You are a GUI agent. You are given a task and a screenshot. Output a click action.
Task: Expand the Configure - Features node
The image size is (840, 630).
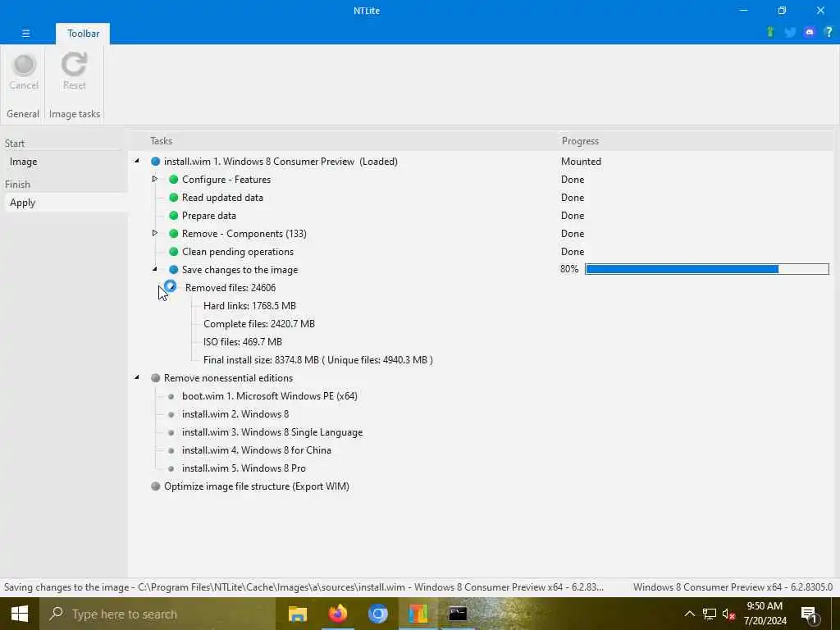154,179
